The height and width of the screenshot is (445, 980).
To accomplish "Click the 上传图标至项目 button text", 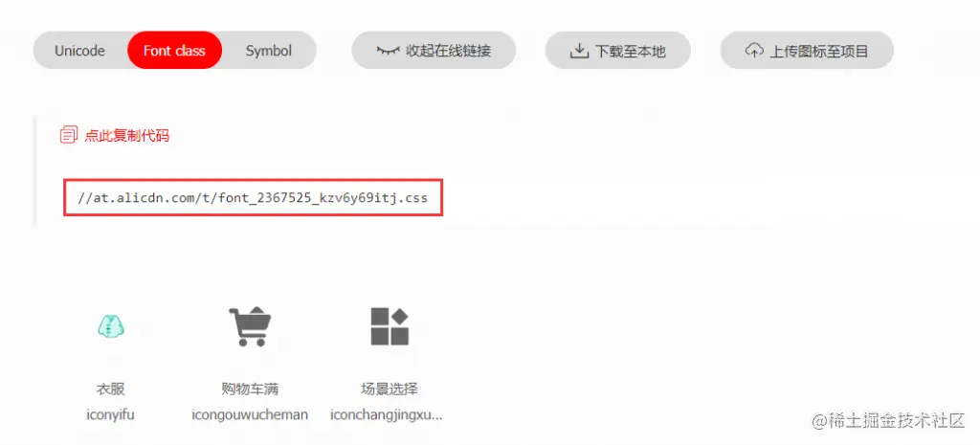I will pos(819,52).
